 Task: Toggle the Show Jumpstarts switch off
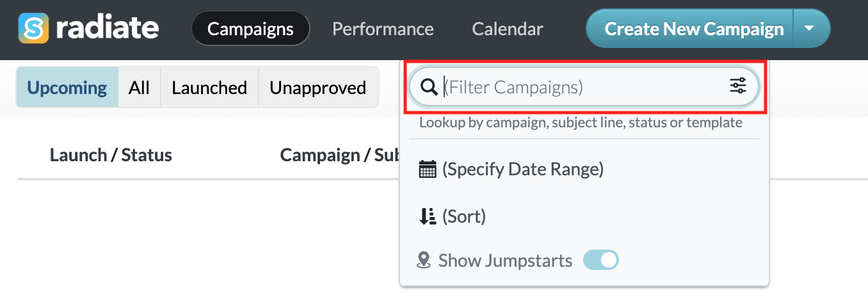coord(600,260)
